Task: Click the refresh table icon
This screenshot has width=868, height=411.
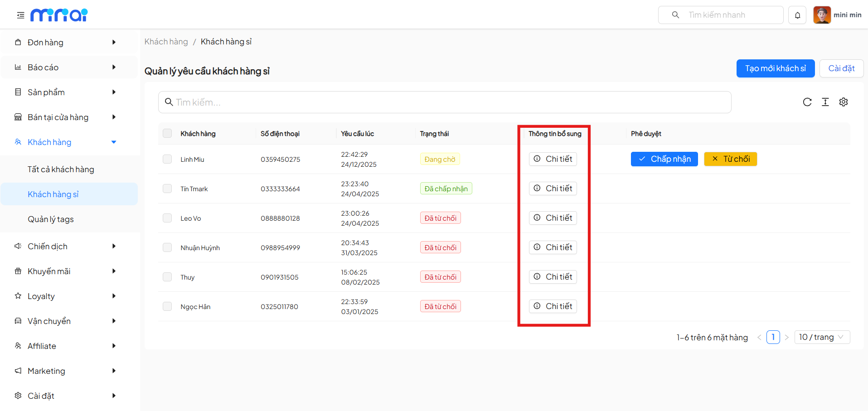Action: click(x=807, y=102)
